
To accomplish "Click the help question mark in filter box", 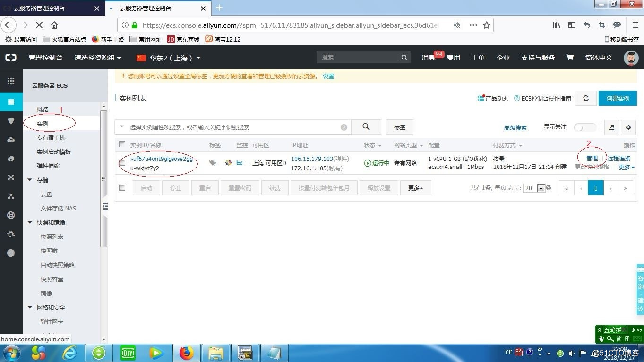I will click(344, 127).
